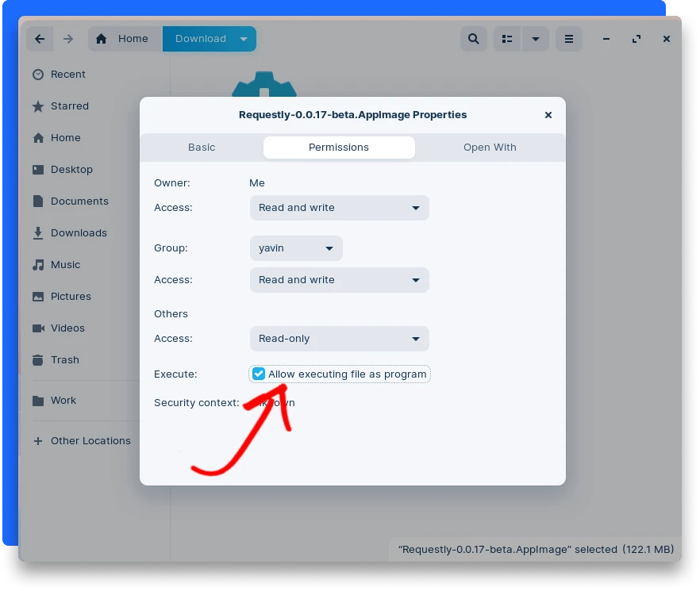Viewport: 700px width, 591px height.
Task: Click the Others section label
Action: (171, 314)
